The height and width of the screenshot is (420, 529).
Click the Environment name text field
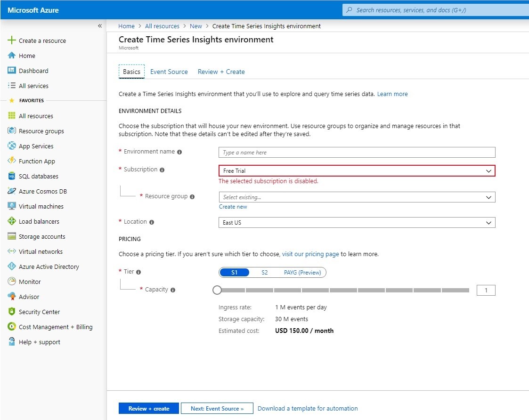(357, 153)
